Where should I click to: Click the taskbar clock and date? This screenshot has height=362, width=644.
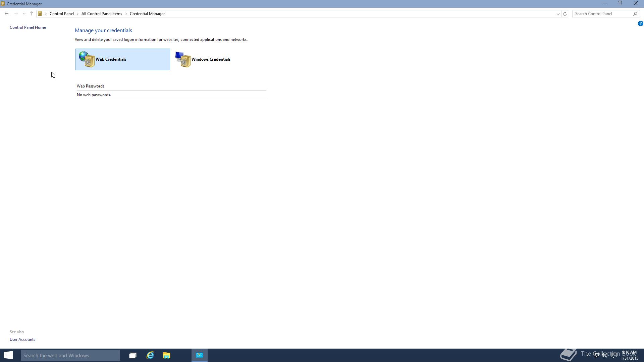(630, 355)
